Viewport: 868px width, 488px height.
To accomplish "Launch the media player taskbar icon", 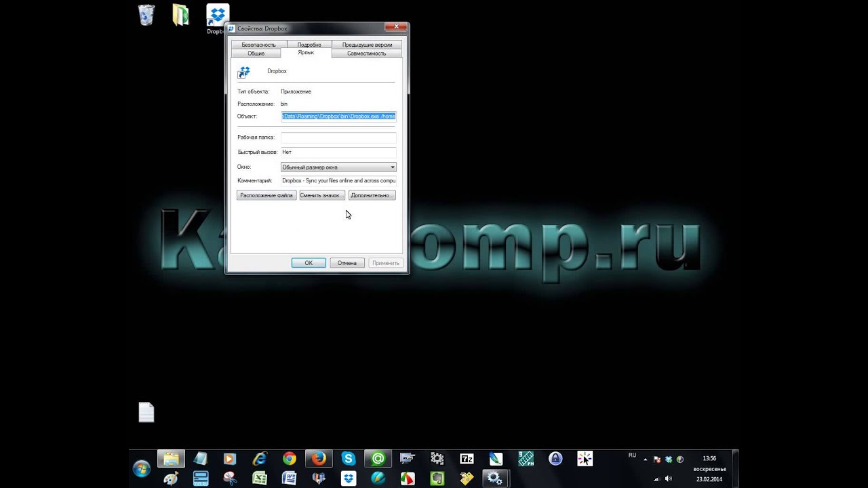I will point(229,459).
